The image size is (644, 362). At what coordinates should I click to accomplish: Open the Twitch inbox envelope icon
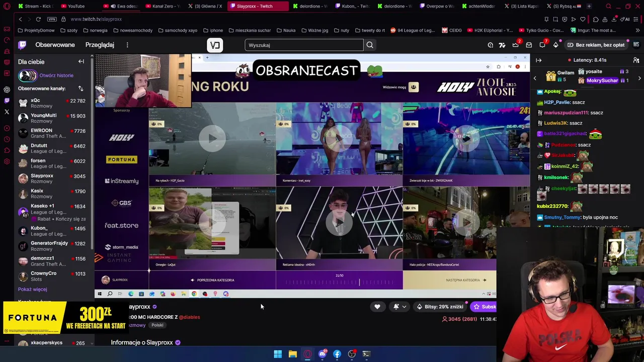pyautogui.click(x=529, y=45)
